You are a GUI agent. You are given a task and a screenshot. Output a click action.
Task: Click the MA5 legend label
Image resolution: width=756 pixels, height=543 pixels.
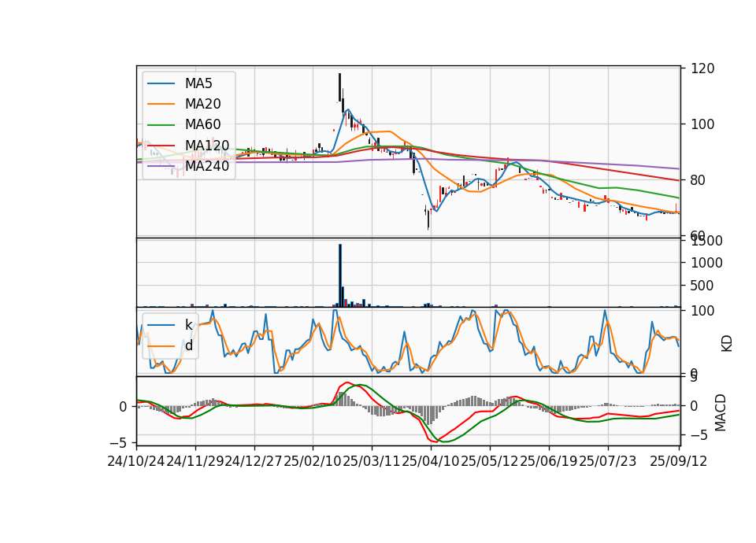(198, 83)
